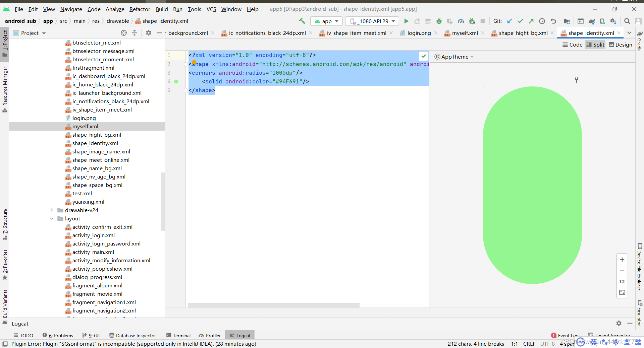Viewport: 644px width, 348px height.
Task: Click the locate-file target icon in Project panel
Action: [x=124, y=33]
